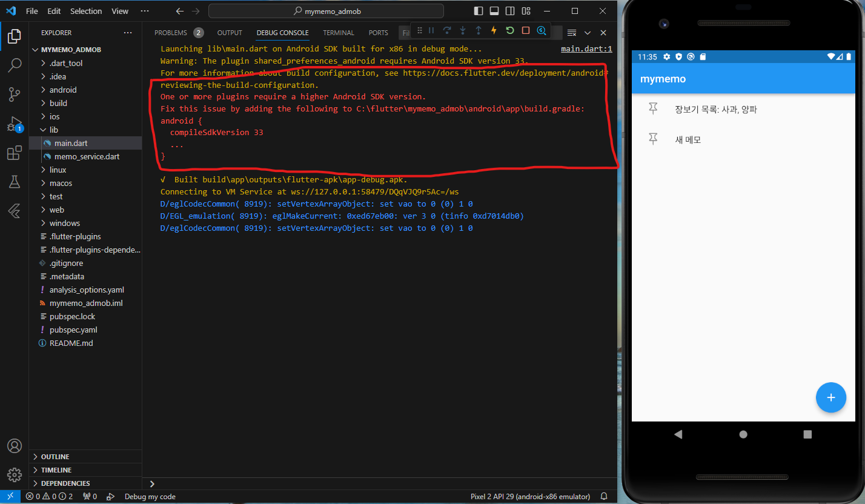Open Flutter DevTools from debug toolbar
This screenshot has height=504, width=865.
[x=542, y=30]
